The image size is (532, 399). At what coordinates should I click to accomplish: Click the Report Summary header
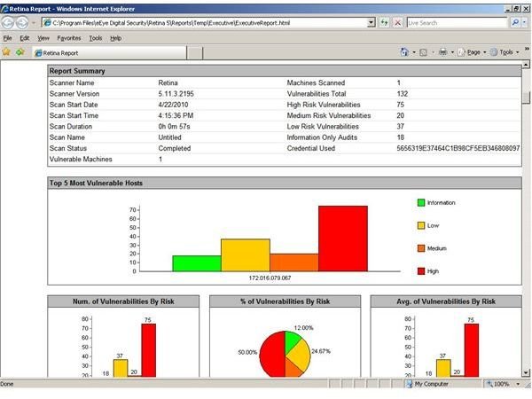pos(285,71)
